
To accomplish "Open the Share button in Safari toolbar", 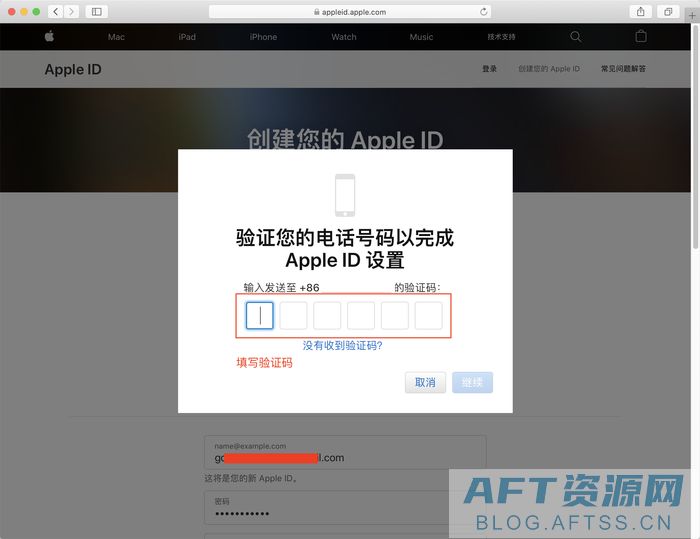I will coord(640,11).
